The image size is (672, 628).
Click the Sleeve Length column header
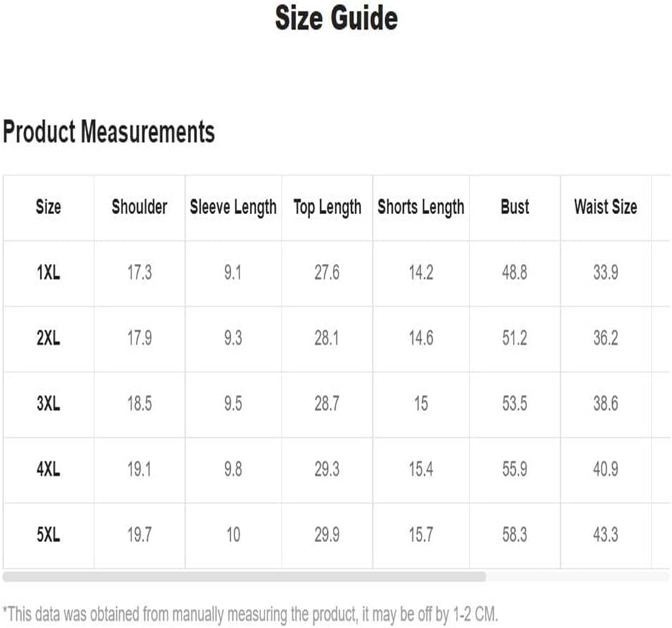click(x=233, y=207)
